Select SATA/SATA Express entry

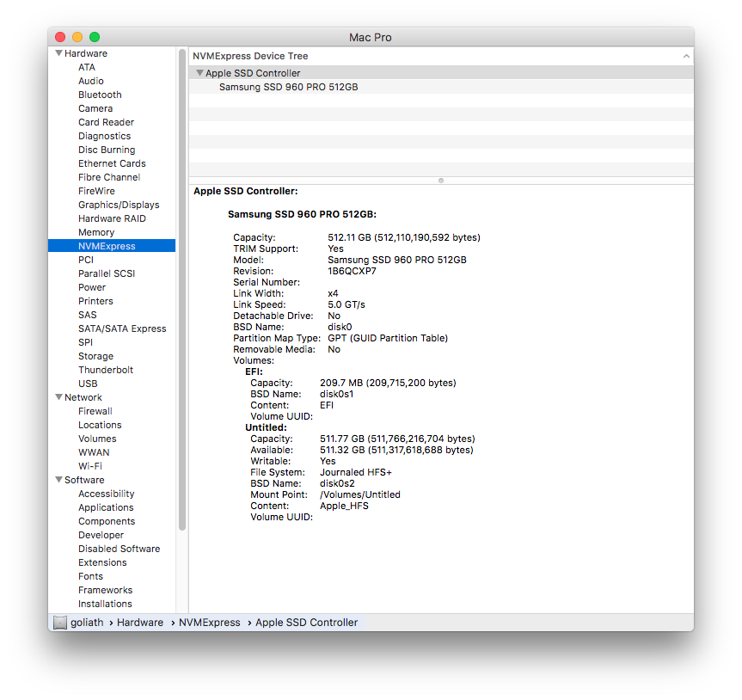122,328
